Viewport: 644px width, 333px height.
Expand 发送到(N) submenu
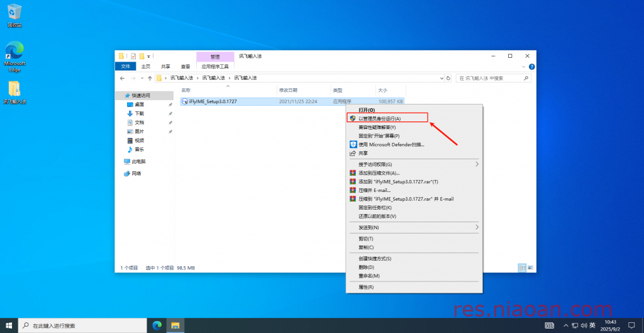pyautogui.click(x=414, y=227)
